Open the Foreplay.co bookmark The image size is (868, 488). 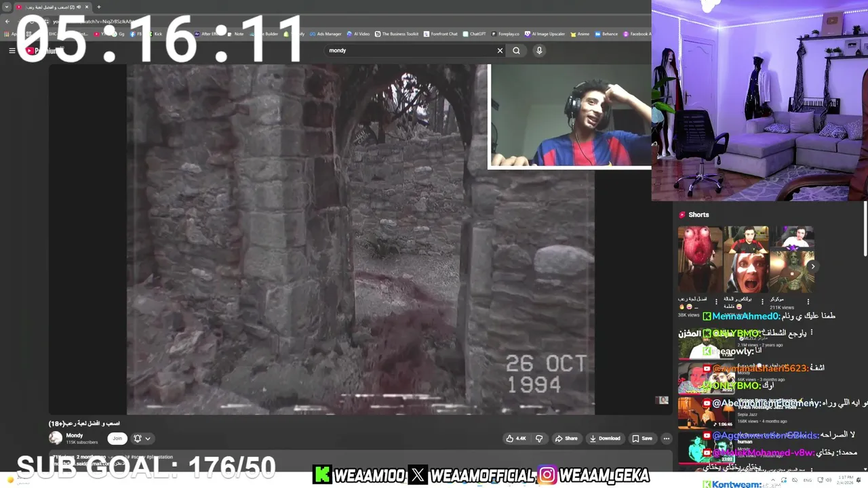pos(505,34)
